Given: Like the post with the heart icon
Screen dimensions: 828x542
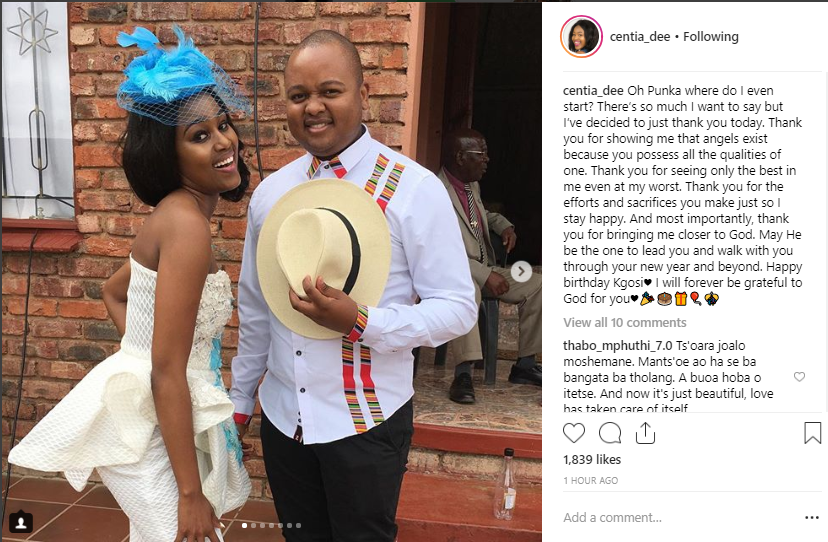Looking at the screenshot, I should tap(573, 433).
